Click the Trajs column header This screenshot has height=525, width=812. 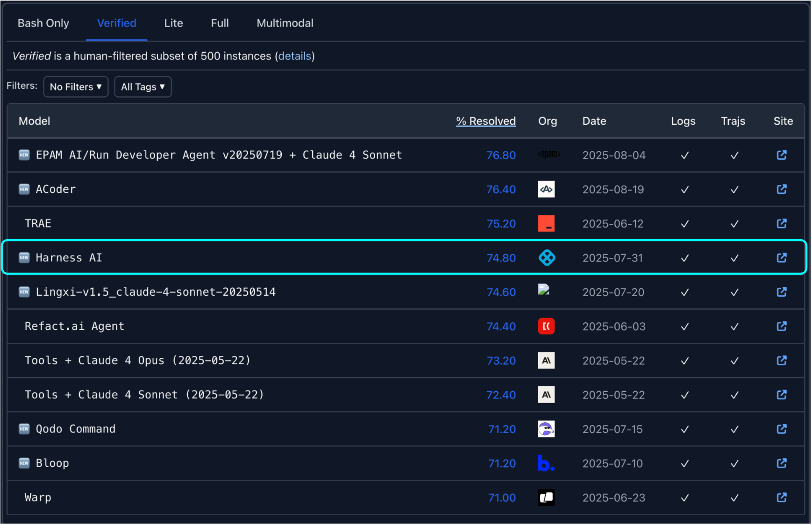point(733,121)
